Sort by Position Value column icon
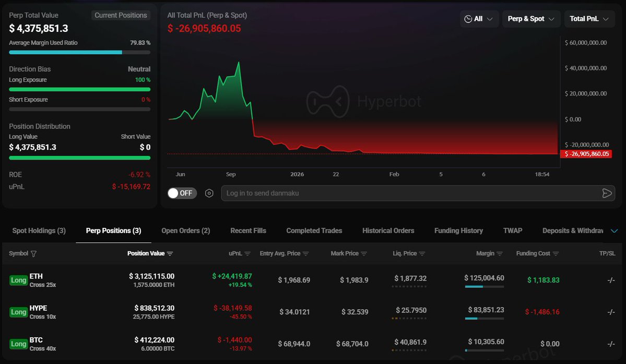This screenshot has width=626, height=364. point(170,254)
